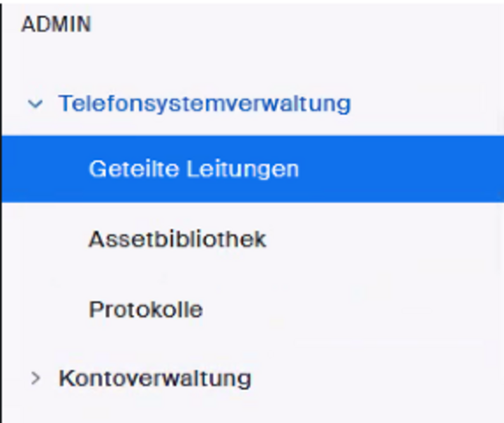Open the Geteilte Leitungen page
The height and width of the screenshot is (423, 504).
tap(194, 169)
